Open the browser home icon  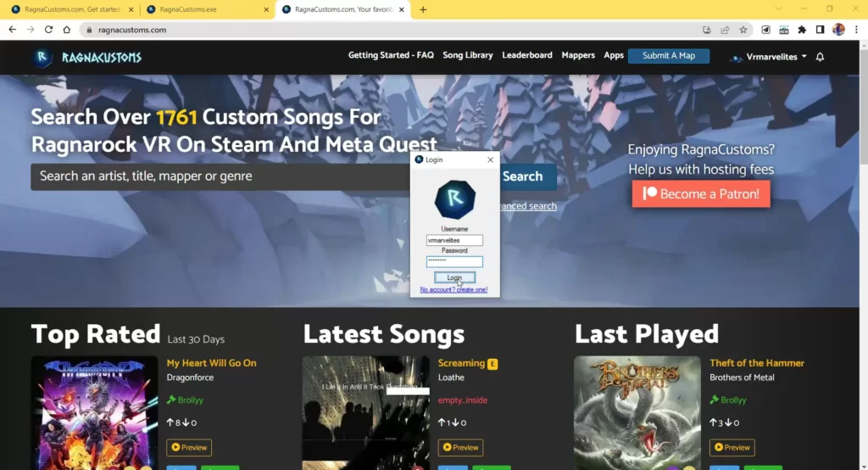[x=66, y=30]
